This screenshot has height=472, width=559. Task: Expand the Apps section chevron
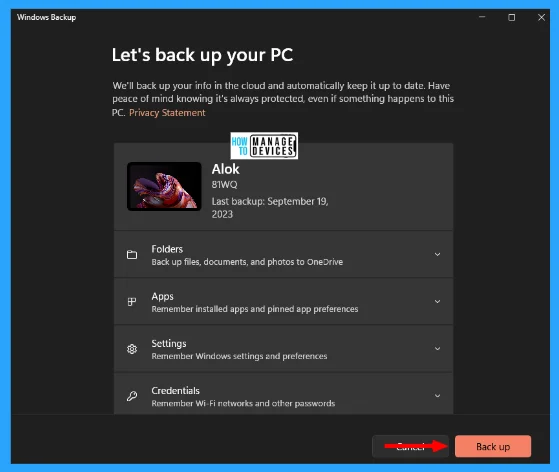pyautogui.click(x=437, y=302)
